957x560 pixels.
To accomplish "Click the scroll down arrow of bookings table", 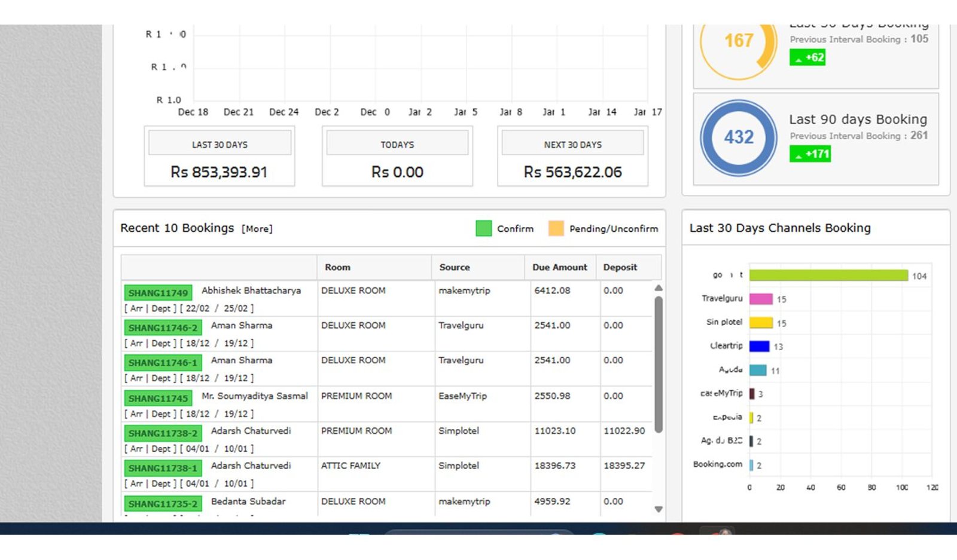I will tap(659, 510).
